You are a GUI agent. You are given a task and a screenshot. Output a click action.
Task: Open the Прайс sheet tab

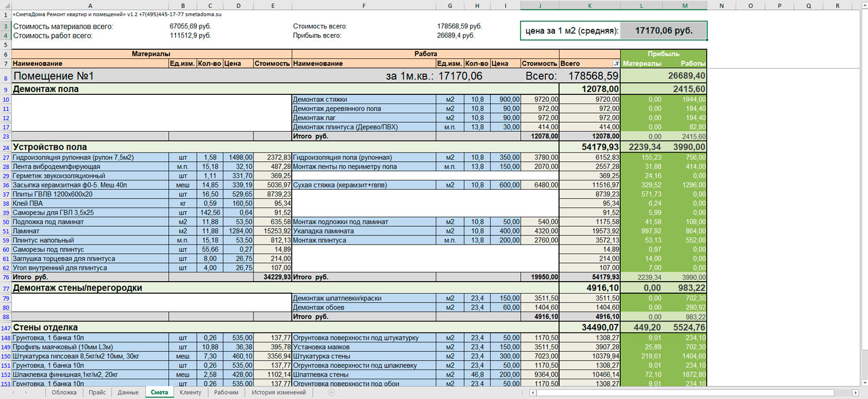tap(97, 393)
